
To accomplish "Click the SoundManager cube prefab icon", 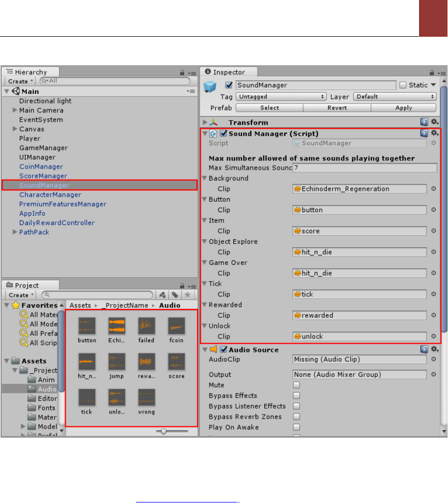I will point(210,86).
